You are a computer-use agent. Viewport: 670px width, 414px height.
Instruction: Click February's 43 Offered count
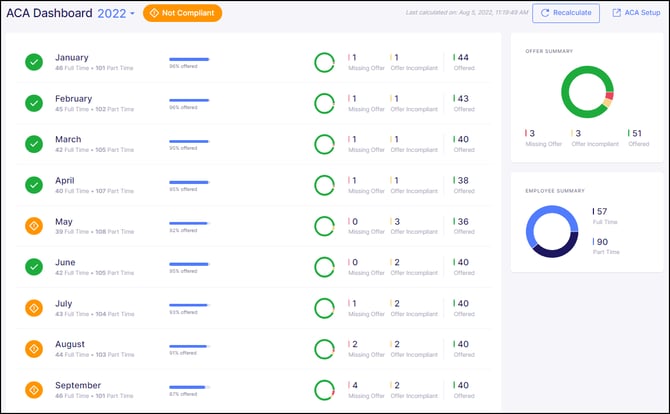coord(464,103)
